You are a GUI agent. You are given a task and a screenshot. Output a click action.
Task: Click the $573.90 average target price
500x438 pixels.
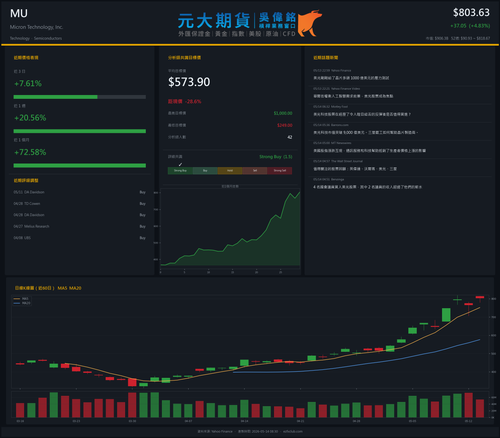189,82
